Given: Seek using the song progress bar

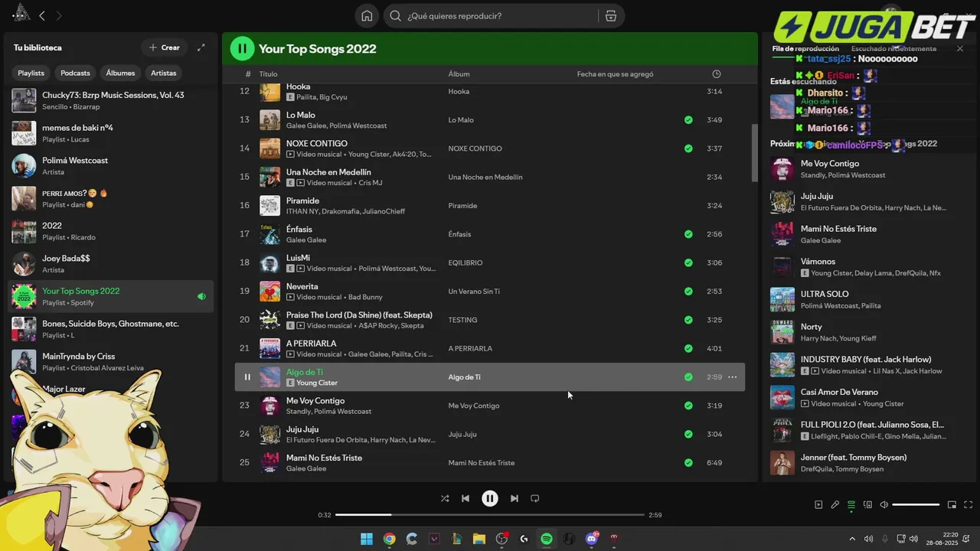Looking at the screenshot, I should point(490,515).
